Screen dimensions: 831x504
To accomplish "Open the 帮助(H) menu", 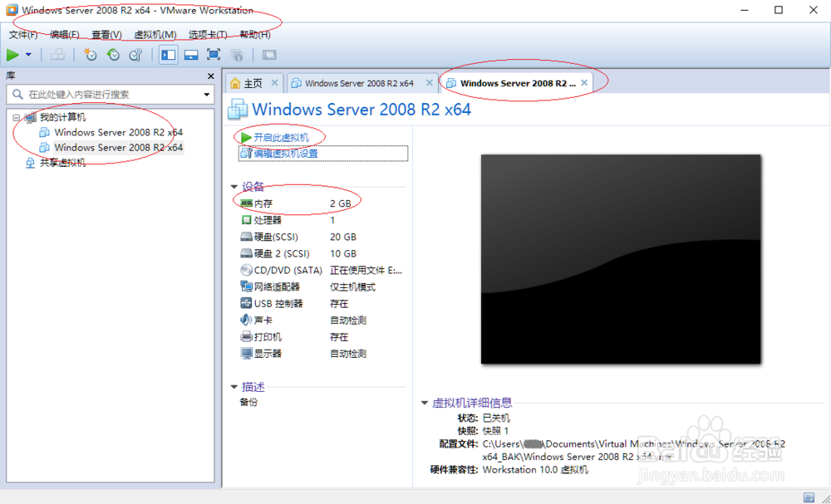I will [255, 34].
